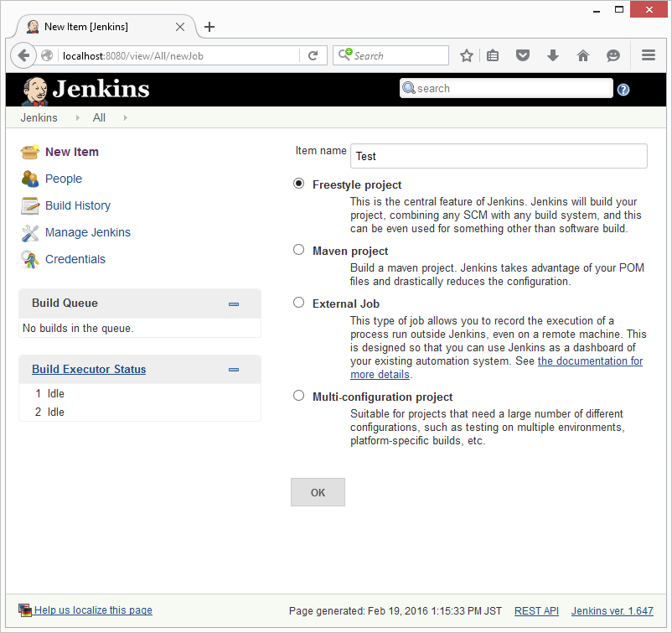This screenshot has height=633, width=672.
Task: Click the Multi-configuration project label
Action: [x=382, y=397]
